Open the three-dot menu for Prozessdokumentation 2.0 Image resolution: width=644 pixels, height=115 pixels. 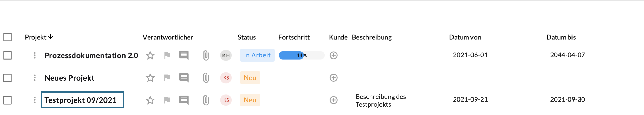pos(35,55)
